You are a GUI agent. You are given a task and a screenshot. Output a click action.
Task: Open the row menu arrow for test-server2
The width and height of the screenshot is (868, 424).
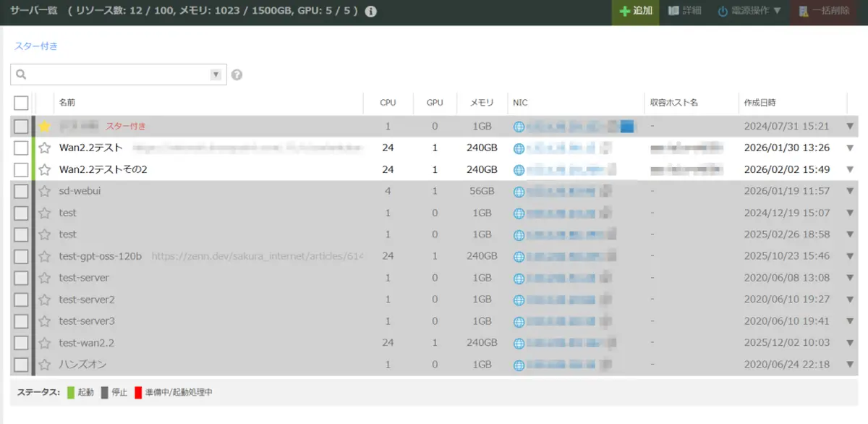point(851,300)
